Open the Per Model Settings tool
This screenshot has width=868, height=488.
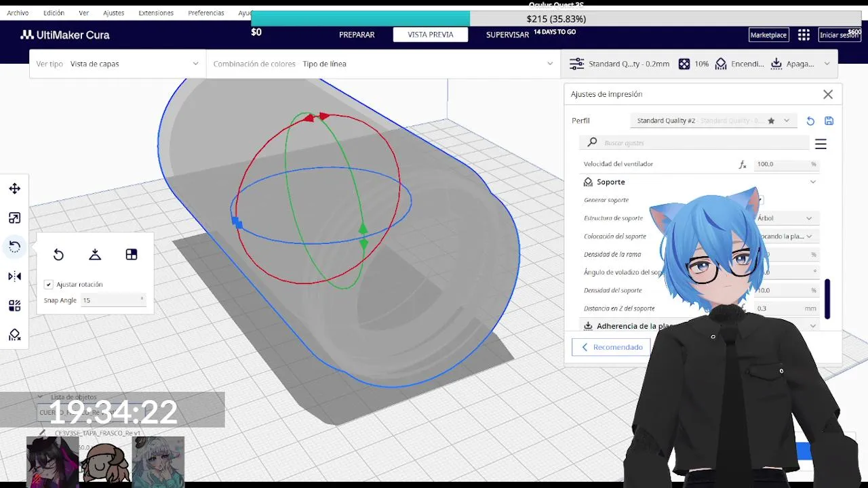coord(14,306)
